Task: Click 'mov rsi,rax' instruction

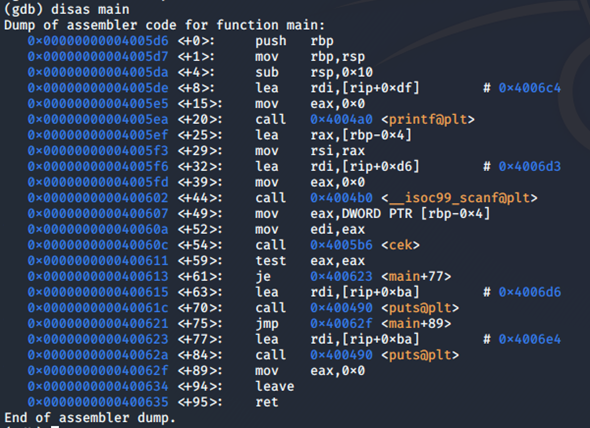Action: 310,151
